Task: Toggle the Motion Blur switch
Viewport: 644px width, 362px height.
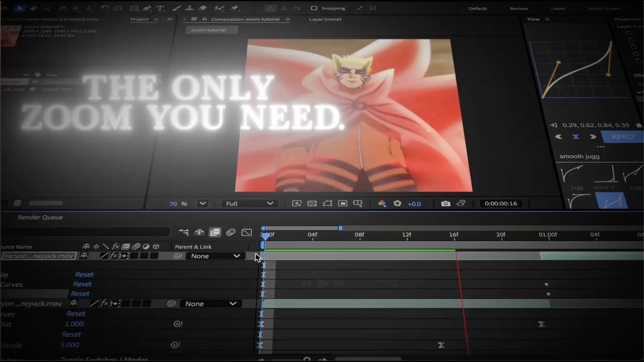Action: coord(230,232)
